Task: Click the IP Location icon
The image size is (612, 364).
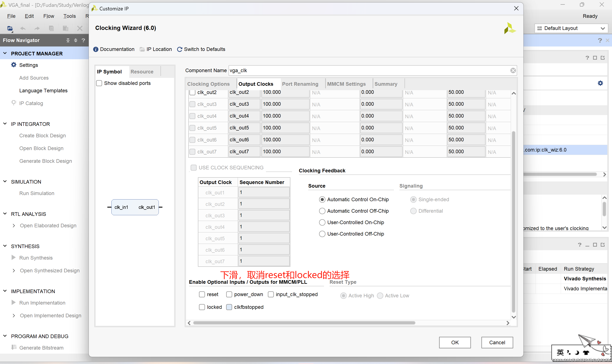Action: click(143, 49)
